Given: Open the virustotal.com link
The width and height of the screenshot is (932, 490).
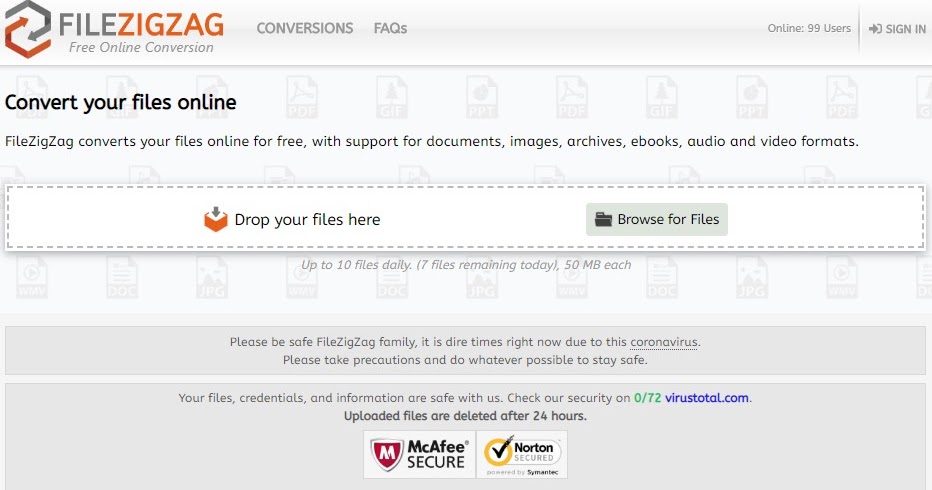Looking at the screenshot, I should pos(707,398).
